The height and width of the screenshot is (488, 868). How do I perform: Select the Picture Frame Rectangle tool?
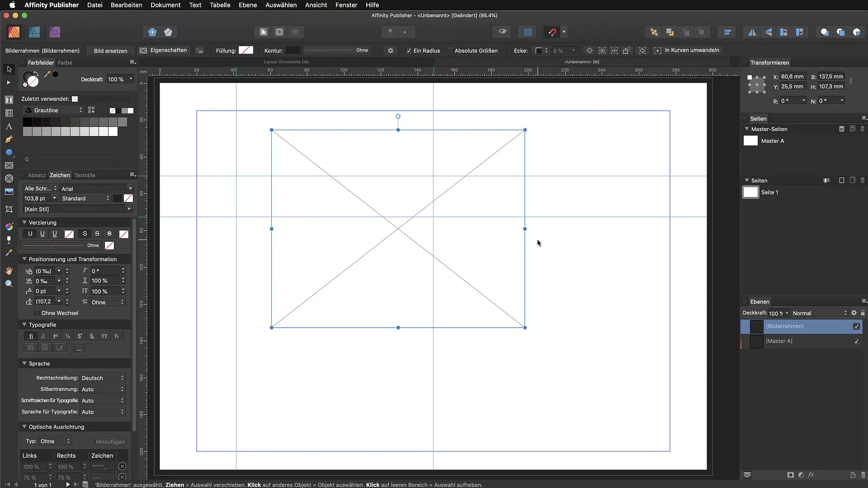pyautogui.click(x=9, y=166)
